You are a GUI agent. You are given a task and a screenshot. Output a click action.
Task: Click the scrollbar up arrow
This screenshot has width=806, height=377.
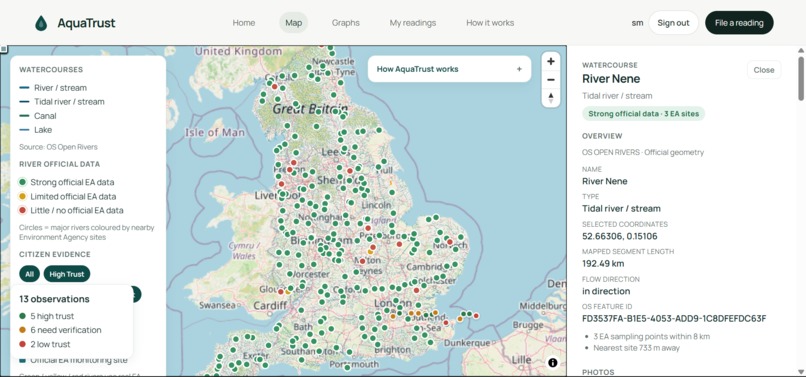(801, 50)
